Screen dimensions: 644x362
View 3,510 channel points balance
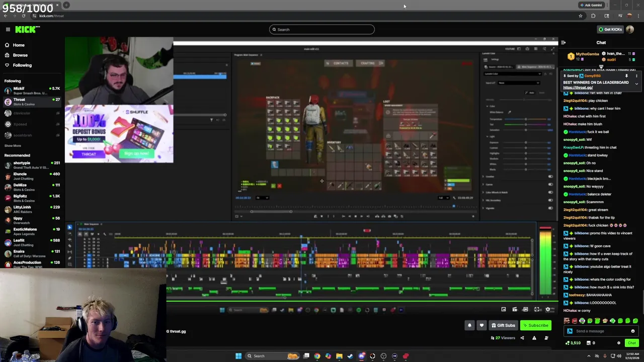tap(573, 343)
